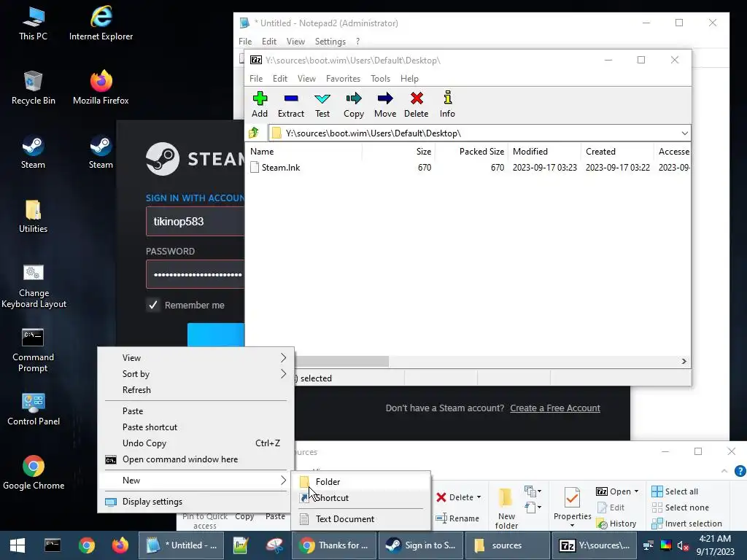Viewport: 747px width, 560px height.
Task: Open the Favorites menu in 7-Zip
Action: click(343, 79)
